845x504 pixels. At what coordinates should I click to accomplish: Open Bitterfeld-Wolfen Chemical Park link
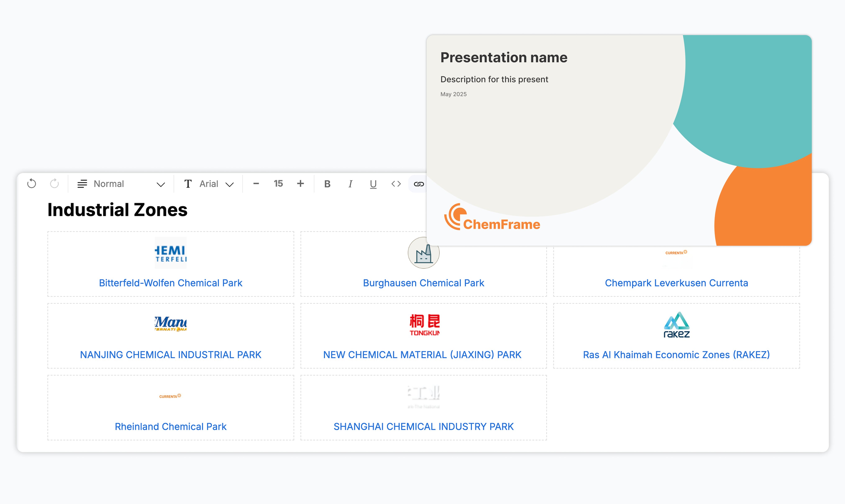(x=171, y=283)
